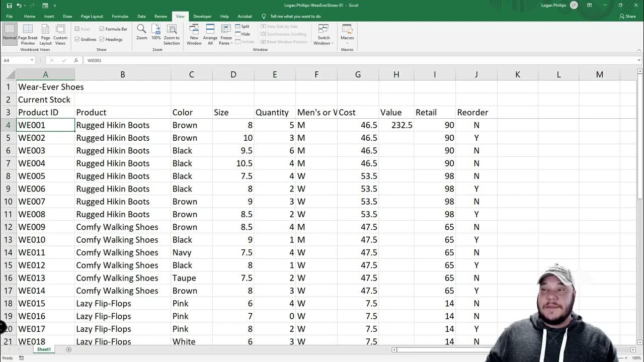Click Hide window button
Viewport: 644px width, 362px height.
point(242,34)
